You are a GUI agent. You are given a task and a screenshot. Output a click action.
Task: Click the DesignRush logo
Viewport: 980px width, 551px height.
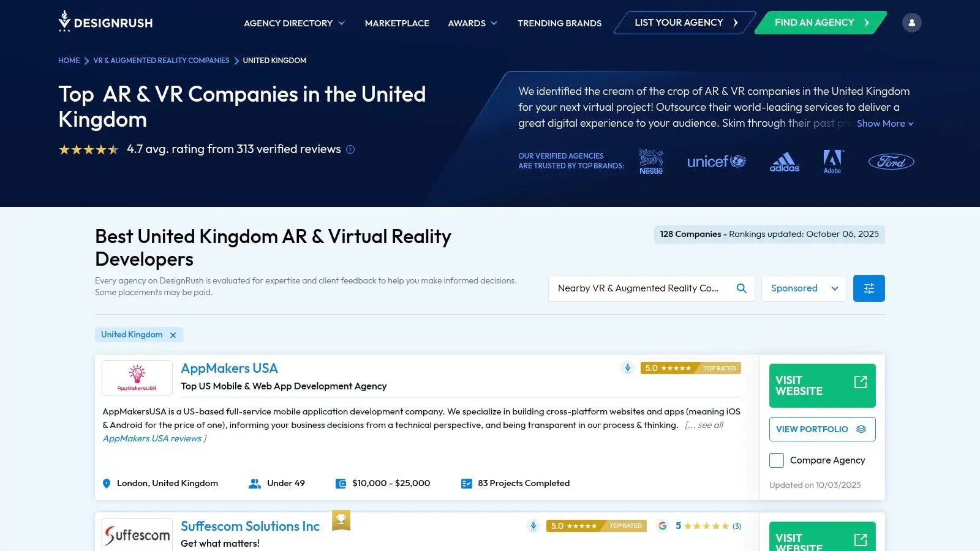coord(105,23)
